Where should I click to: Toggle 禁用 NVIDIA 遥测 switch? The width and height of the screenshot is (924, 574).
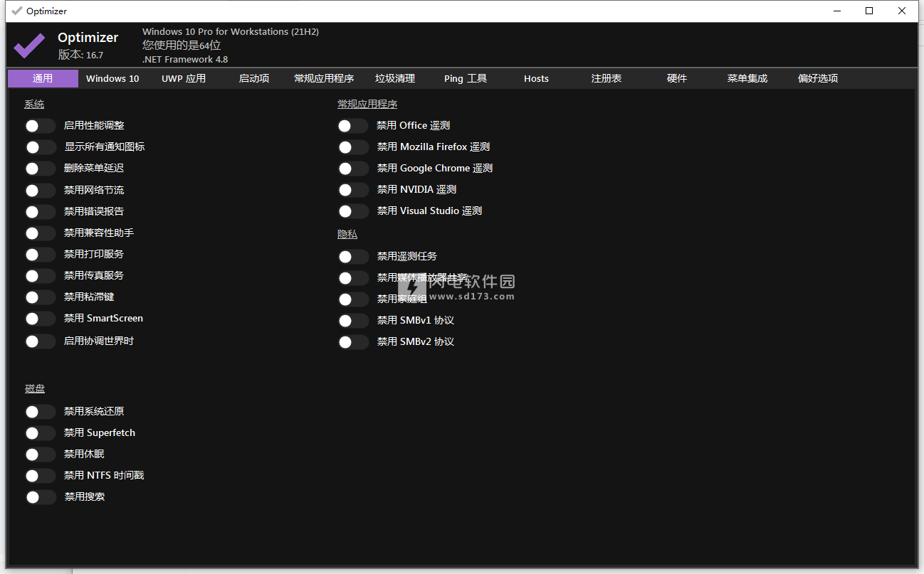click(x=353, y=190)
